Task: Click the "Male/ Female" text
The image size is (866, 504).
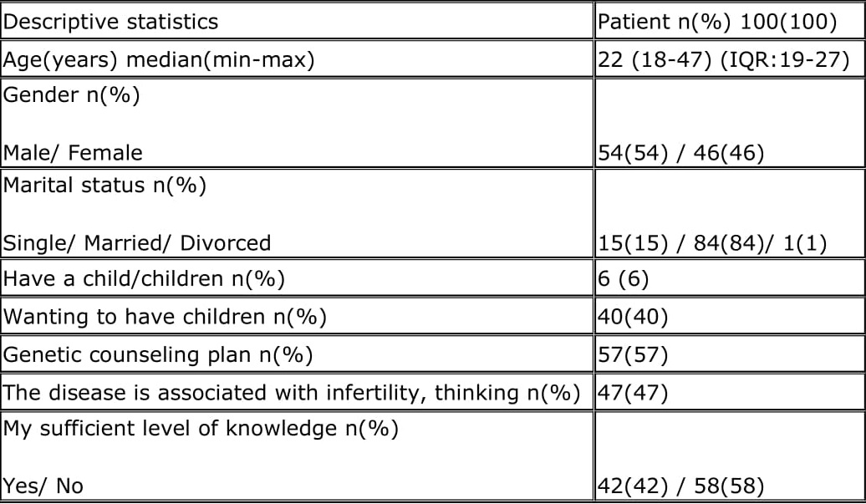Action: [x=74, y=153]
